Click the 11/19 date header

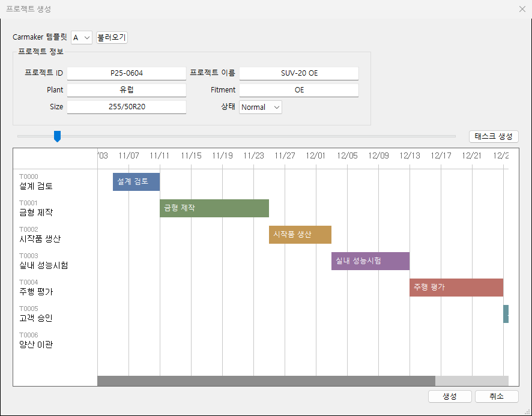222,155
